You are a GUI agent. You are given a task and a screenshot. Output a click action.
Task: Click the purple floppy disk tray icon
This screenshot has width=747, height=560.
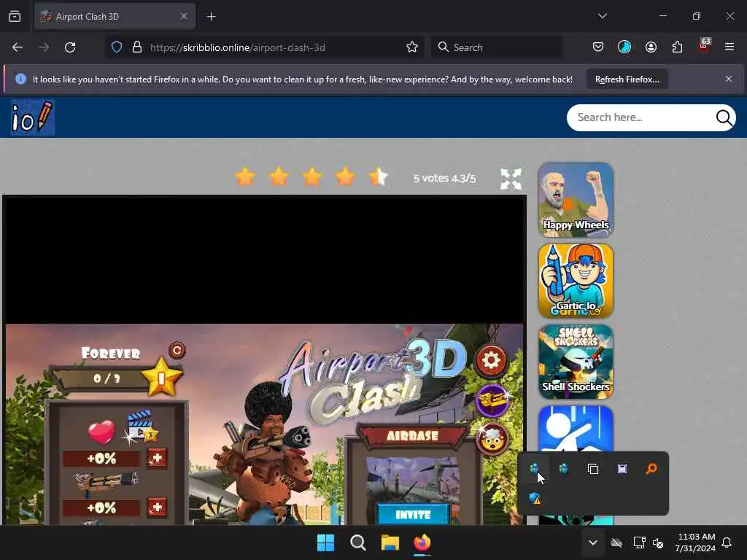click(622, 469)
